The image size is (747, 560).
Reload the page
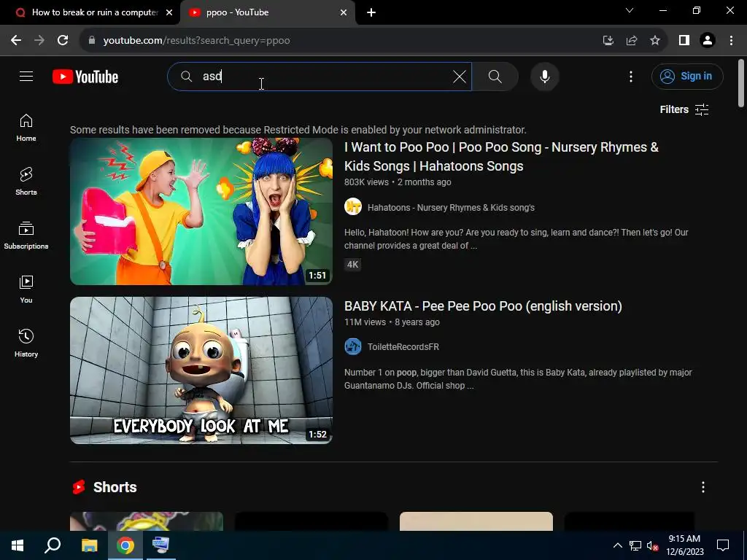(x=63, y=41)
